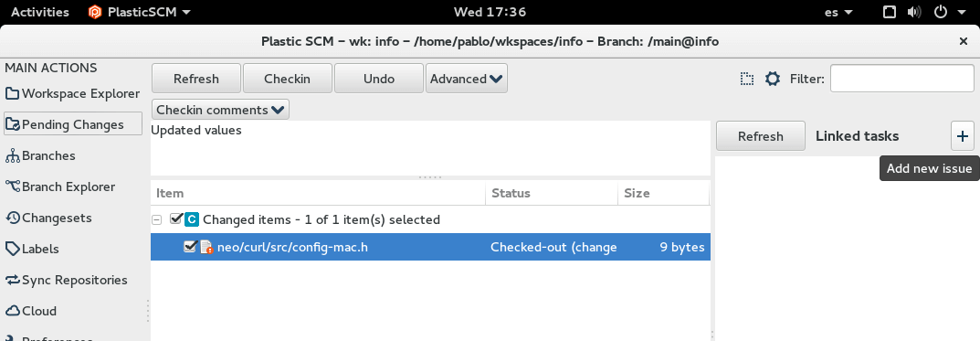Open Workspace Explorer folder icon
The width and height of the screenshot is (980, 341).
[x=13, y=94]
